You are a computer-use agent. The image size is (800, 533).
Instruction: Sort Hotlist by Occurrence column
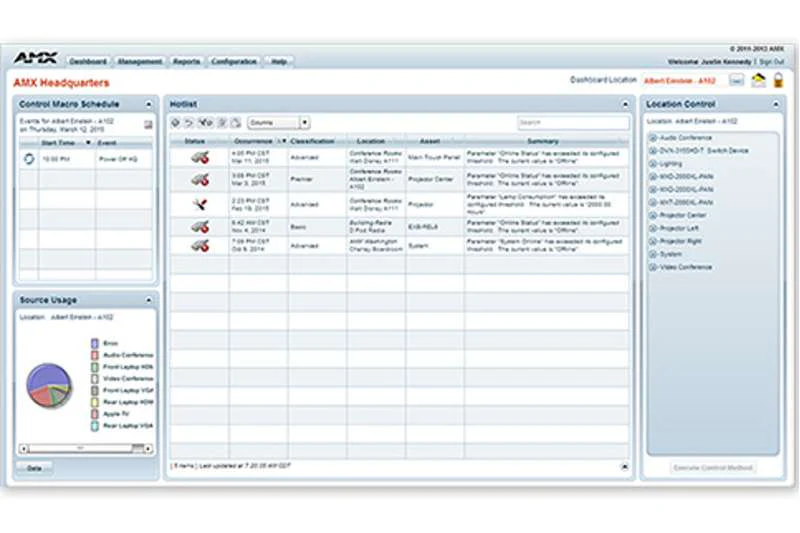[x=259, y=141]
